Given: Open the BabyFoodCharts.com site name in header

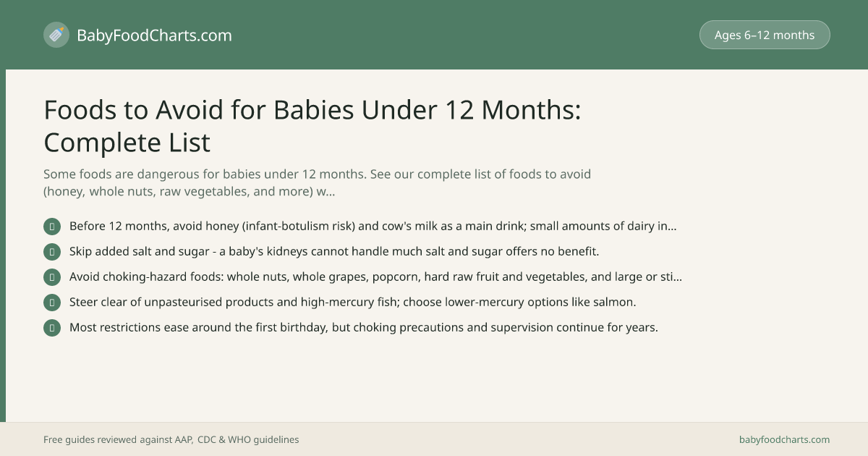Looking at the screenshot, I should [154, 35].
